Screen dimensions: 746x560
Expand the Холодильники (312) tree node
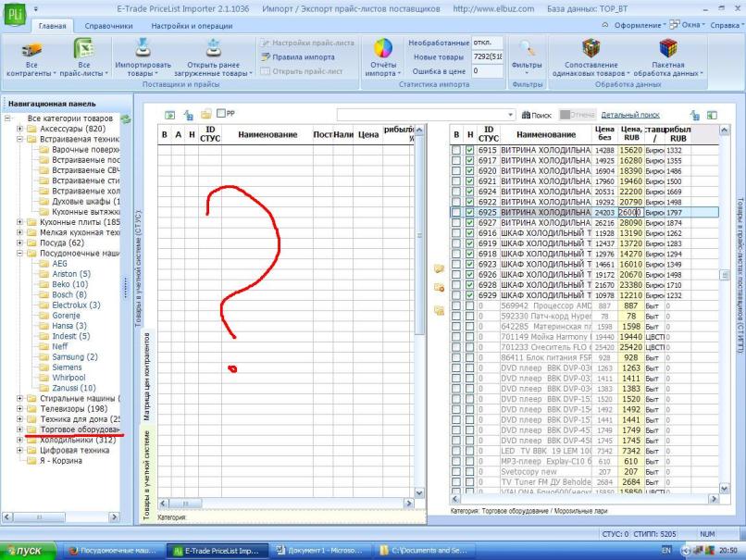19,440
